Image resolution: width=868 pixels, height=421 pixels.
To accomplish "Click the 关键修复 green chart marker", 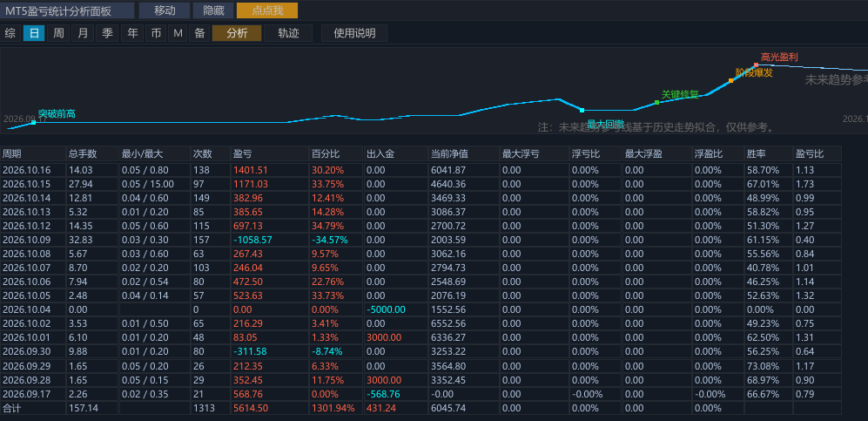I will [x=656, y=102].
